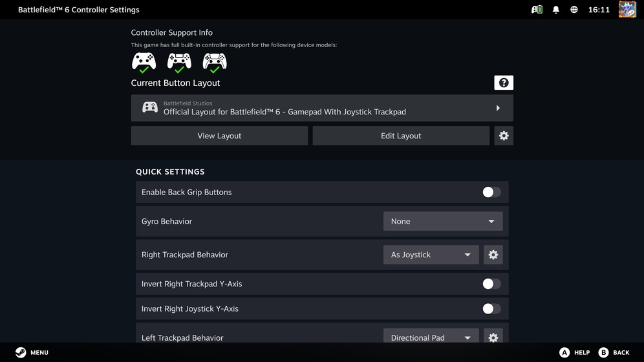644x362 pixels.
Task: Click the controller battery status icon
Action: coord(537,10)
